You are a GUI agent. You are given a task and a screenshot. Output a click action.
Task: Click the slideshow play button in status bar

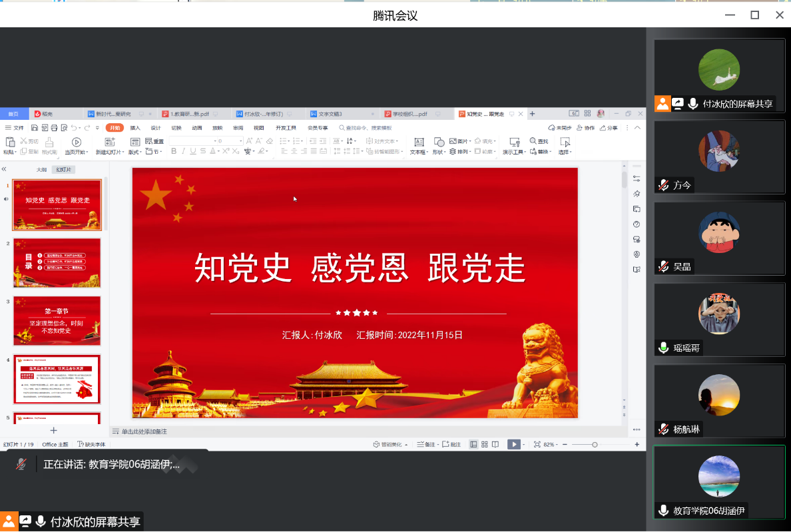pos(513,444)
